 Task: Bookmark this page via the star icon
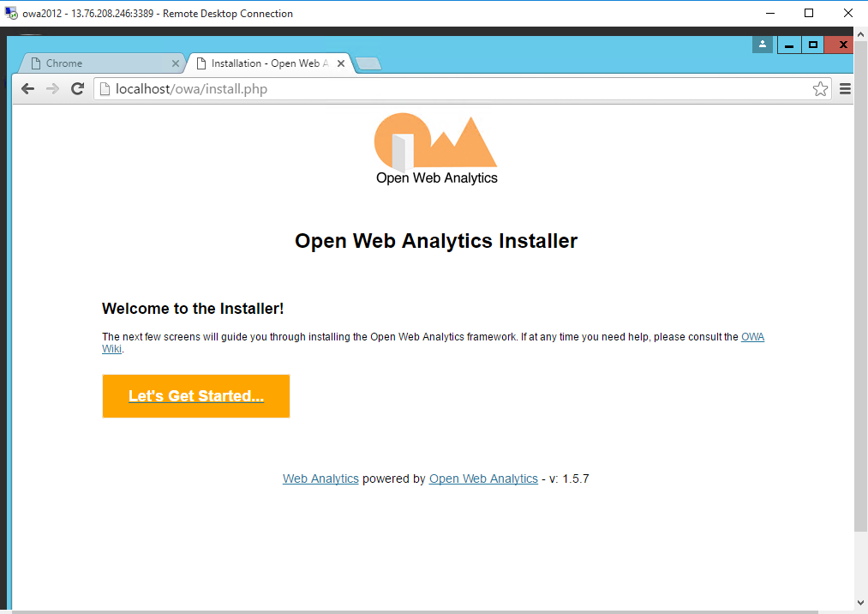820,88
